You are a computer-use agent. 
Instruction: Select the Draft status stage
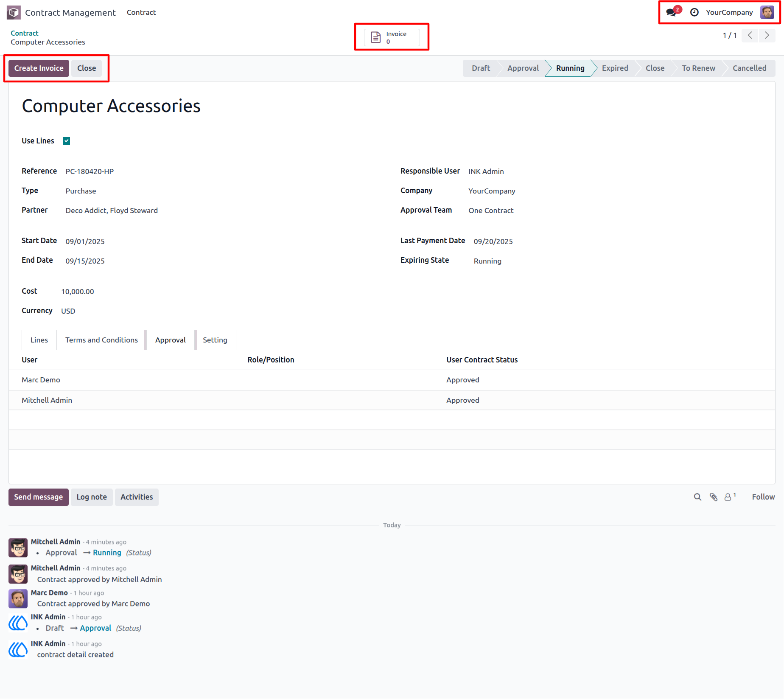coord(481,68)
